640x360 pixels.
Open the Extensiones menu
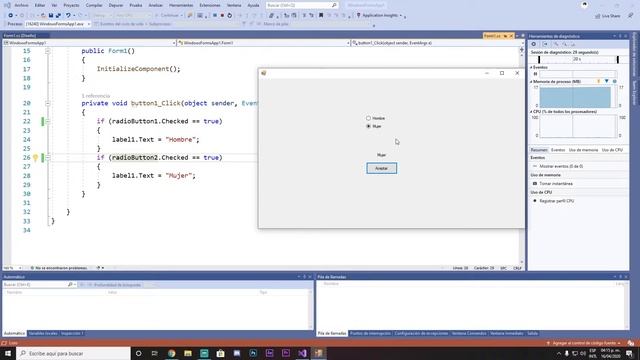(x=210, y=5)
